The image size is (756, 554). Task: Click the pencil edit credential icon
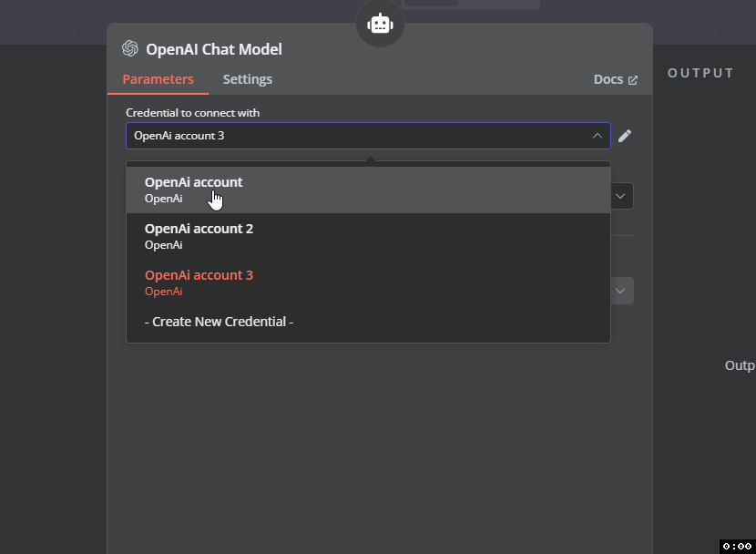coord(625,136)
